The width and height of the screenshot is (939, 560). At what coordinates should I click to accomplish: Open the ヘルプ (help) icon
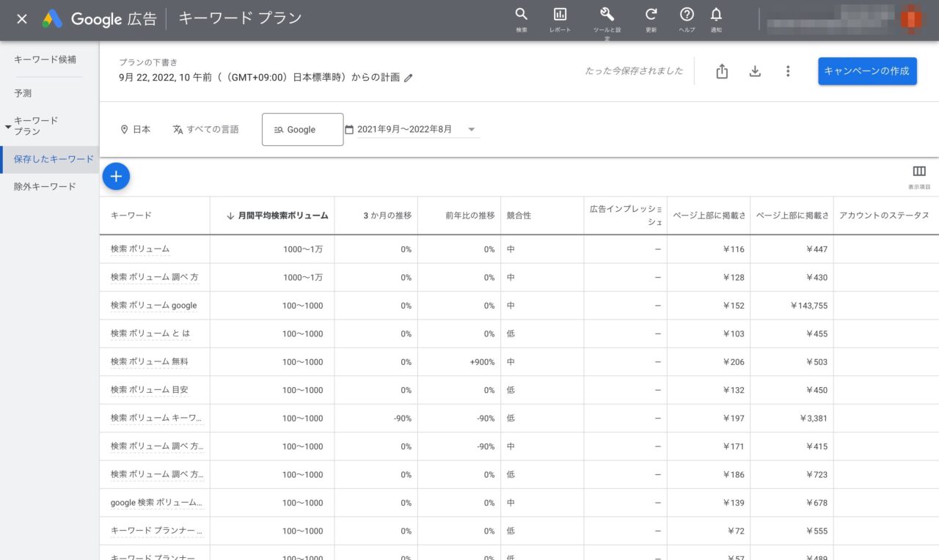(687, 20)
